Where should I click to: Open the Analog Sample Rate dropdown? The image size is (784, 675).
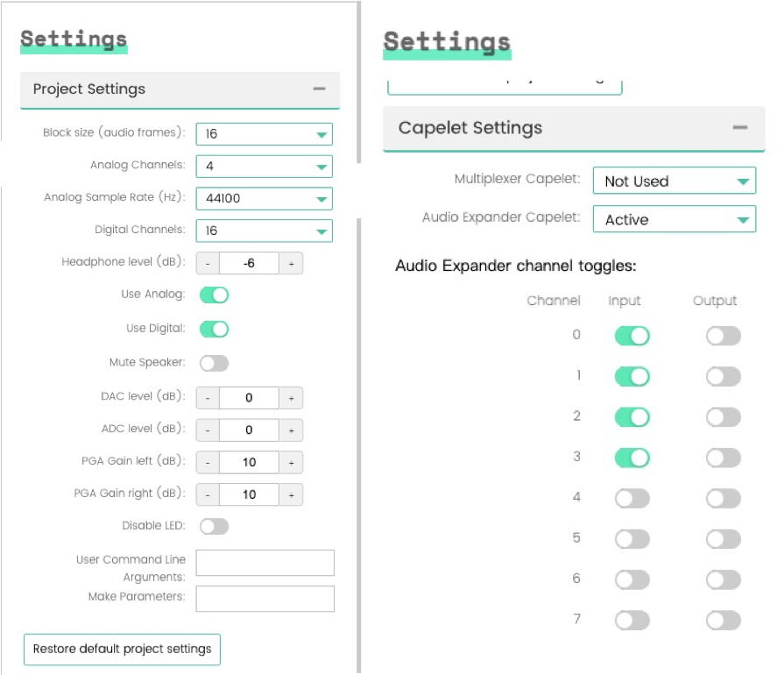(264, 199)
